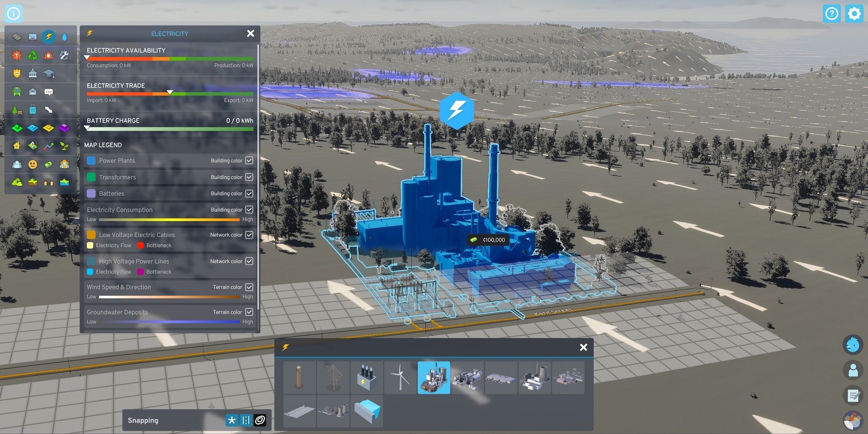Open the Roads info view icon
868x434 pixels.
pyautogui.click(x=17, y=37)
